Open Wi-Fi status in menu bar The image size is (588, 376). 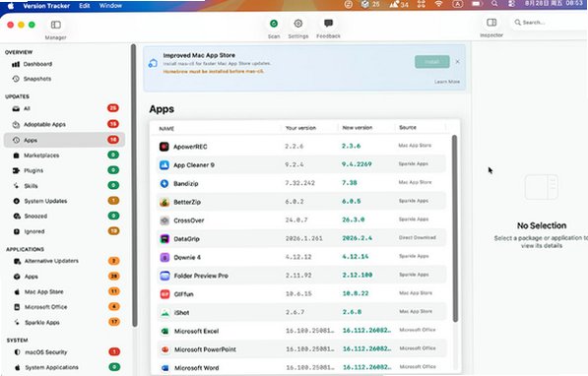(438, 4)
